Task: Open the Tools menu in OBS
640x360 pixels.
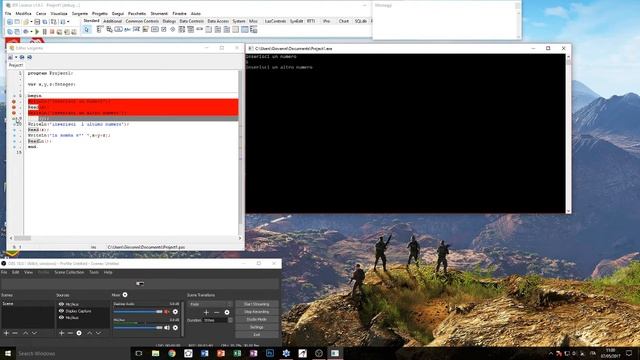Action: pyautogui.click(x=94, y=272)
